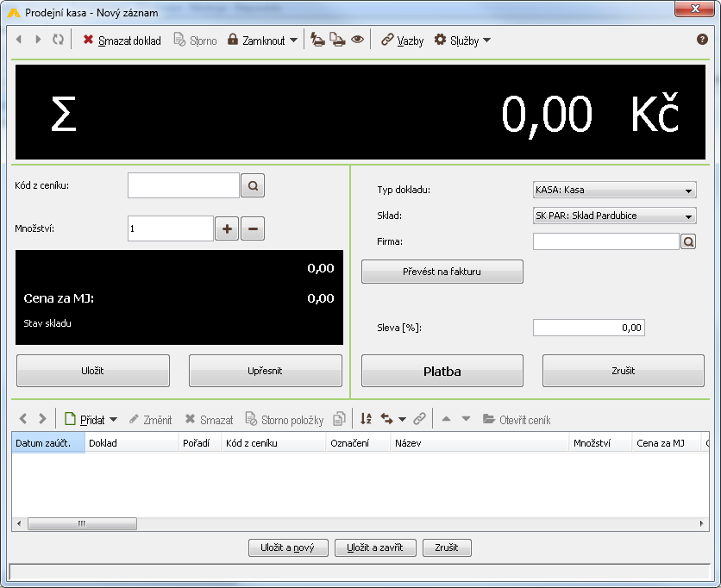Move item up with the up triangle

446,419
